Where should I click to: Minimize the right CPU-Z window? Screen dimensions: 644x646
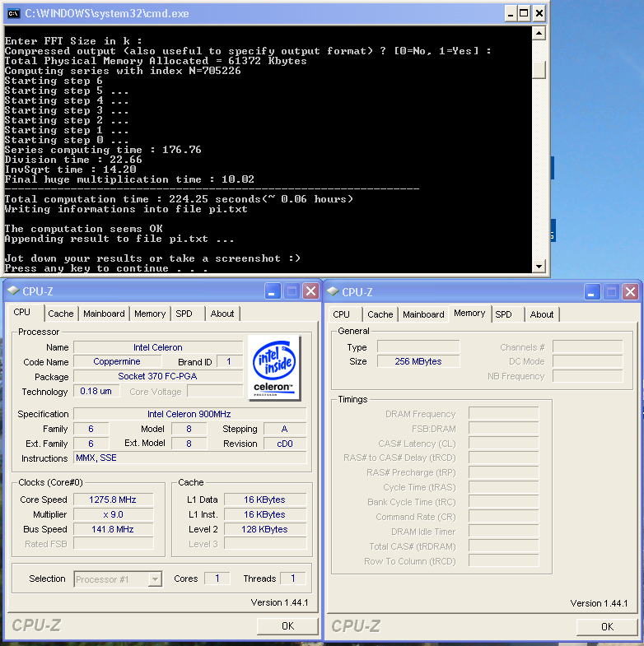[x=592, y=292]
